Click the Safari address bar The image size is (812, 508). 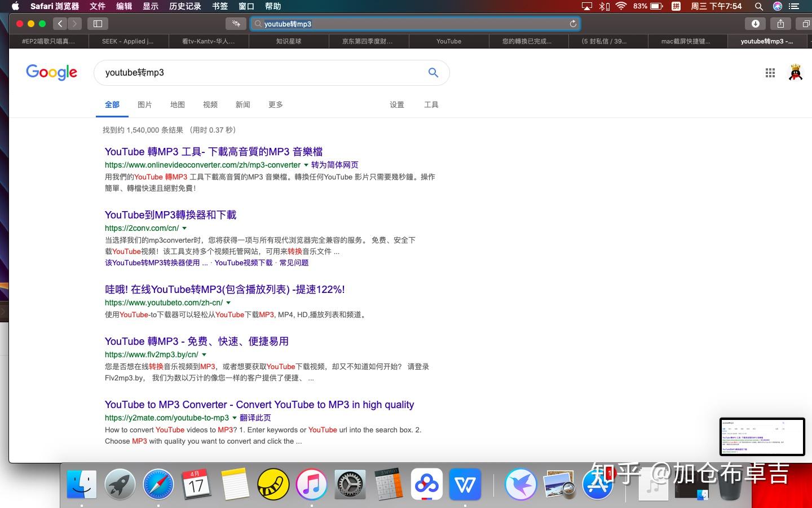(x=415, y=24)
